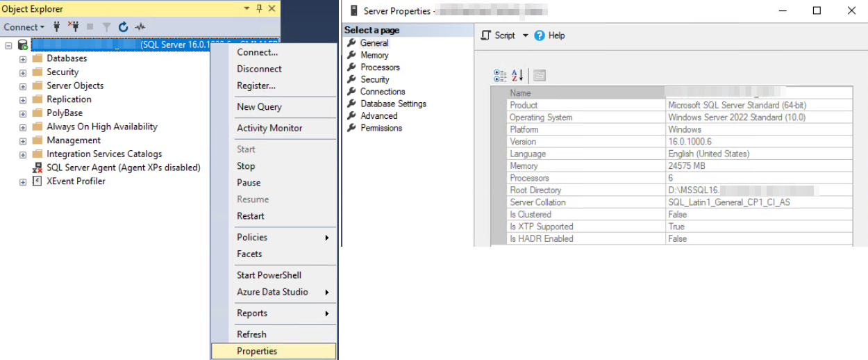The width and height of the screenshot is (868, 360).
Task: Select the Server Collation property row
Action: click(537, 202)
